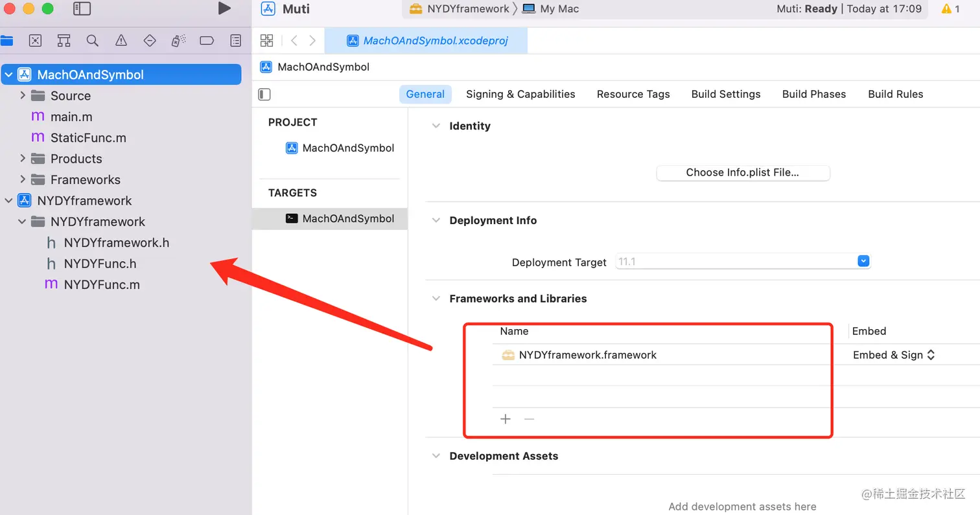Go back with the editor left chevron
This screenshot has width=980, height=515.
(x=294, y=41)
